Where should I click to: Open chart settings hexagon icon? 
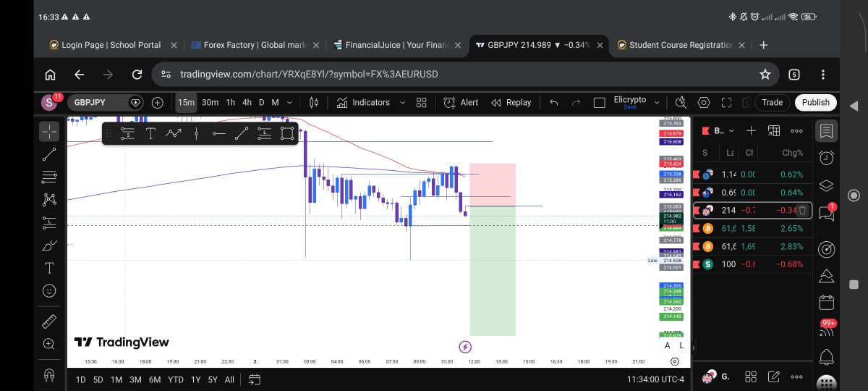[704, 103]
